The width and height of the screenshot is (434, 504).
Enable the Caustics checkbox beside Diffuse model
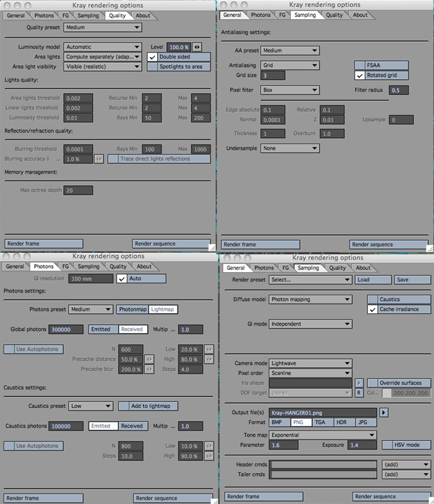click(372, 300)
